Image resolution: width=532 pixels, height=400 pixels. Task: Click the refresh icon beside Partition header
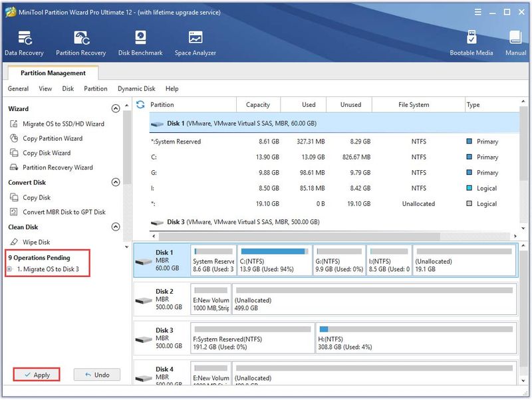140,104
